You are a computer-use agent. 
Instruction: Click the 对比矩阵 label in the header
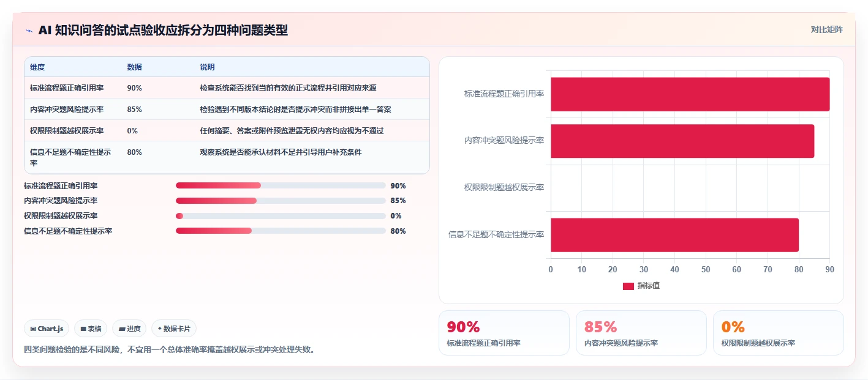[x=826, y=29]
